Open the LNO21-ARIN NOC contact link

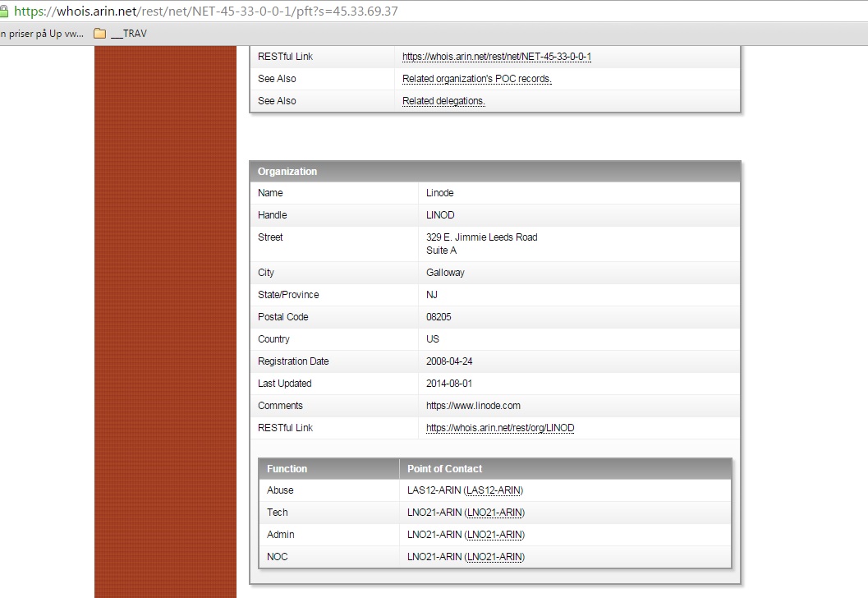pos(495,557)
